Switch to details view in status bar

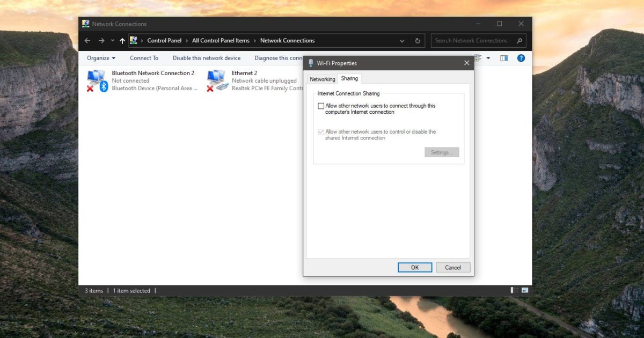coord(515,290)
